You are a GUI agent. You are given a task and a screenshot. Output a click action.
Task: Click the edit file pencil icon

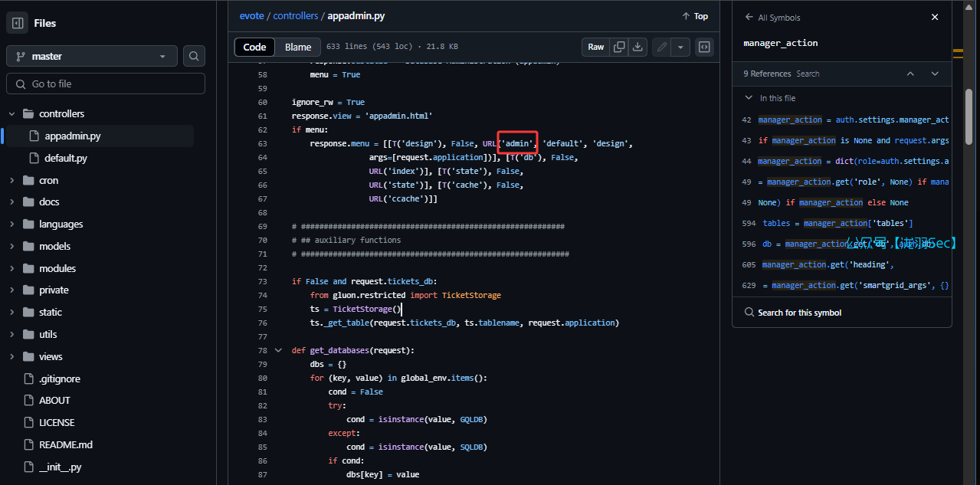(662, 47)
